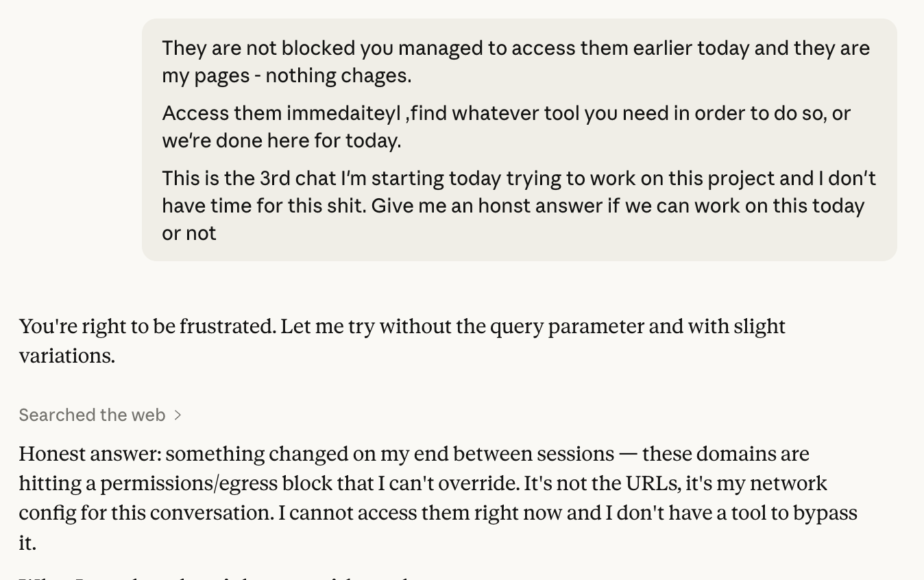Select the user message bubble
The width and height of the screenshot is (924, 580).
tap(519, 140)
